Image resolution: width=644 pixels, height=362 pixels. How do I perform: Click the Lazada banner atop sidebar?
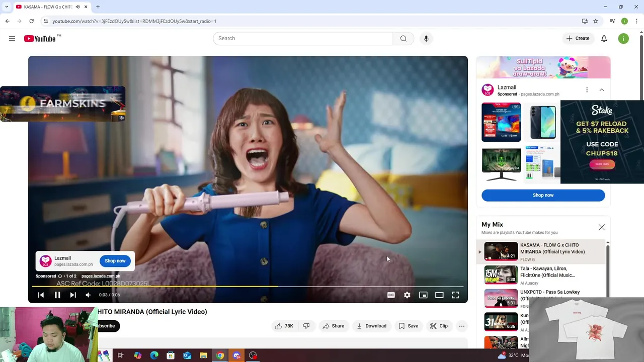pyautogui.click(x=543, y=67)
